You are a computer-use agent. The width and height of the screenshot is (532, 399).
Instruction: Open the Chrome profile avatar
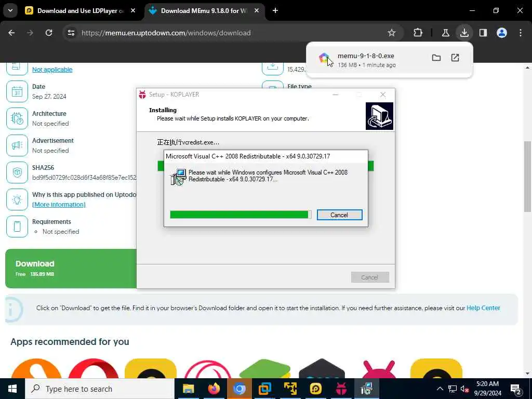pos(502,33)
